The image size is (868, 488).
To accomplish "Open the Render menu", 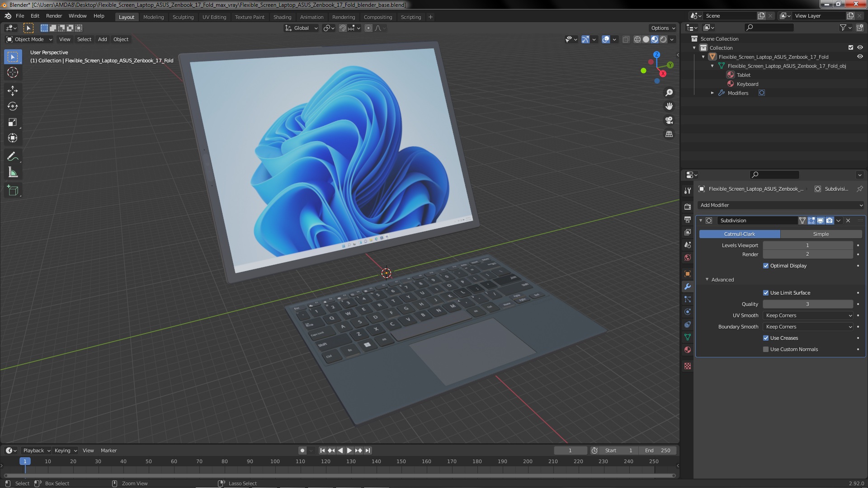I will tap(54, 16).
